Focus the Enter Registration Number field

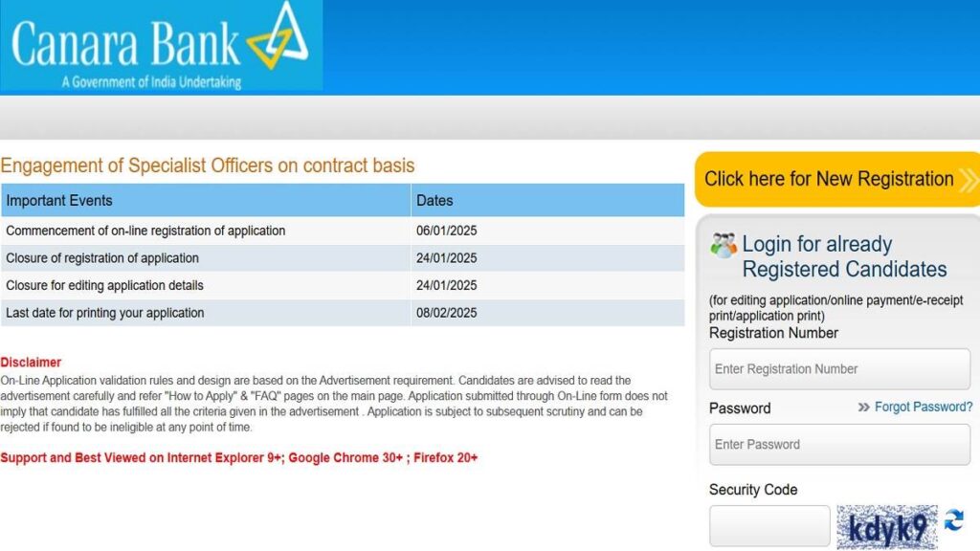(839, 368)
